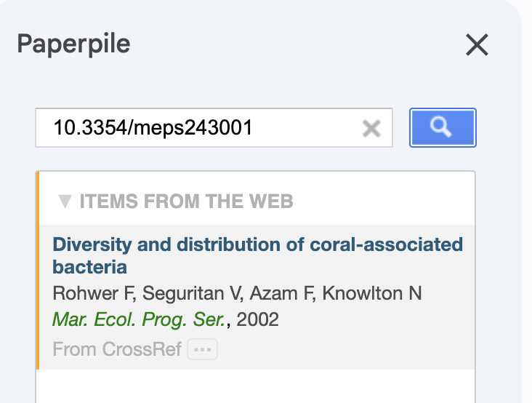Click the Paperpile panel title
Image resolution: width=532 pixels, height=403 pixels.
[73, 44]
